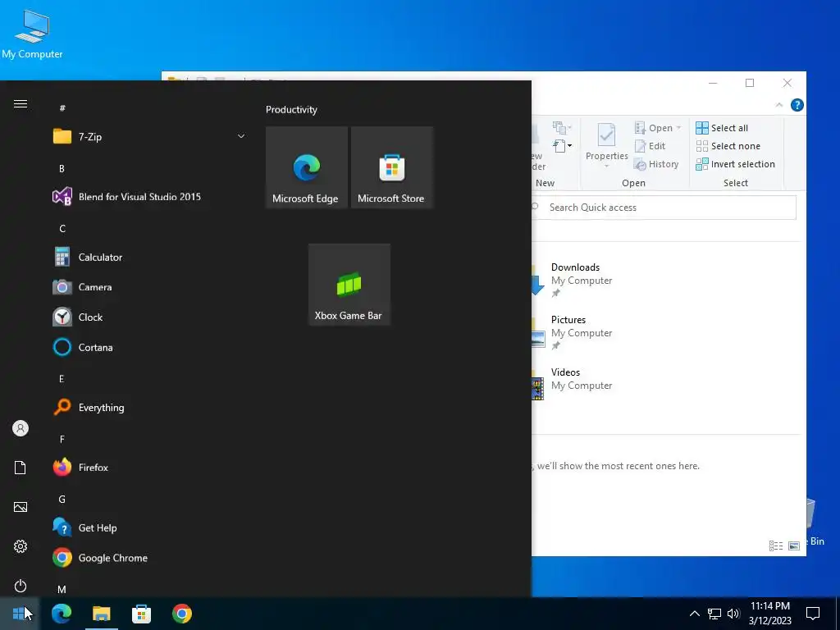840x630 pixels.
Task: Open the Everything search app
Action: tap(149, 407)
